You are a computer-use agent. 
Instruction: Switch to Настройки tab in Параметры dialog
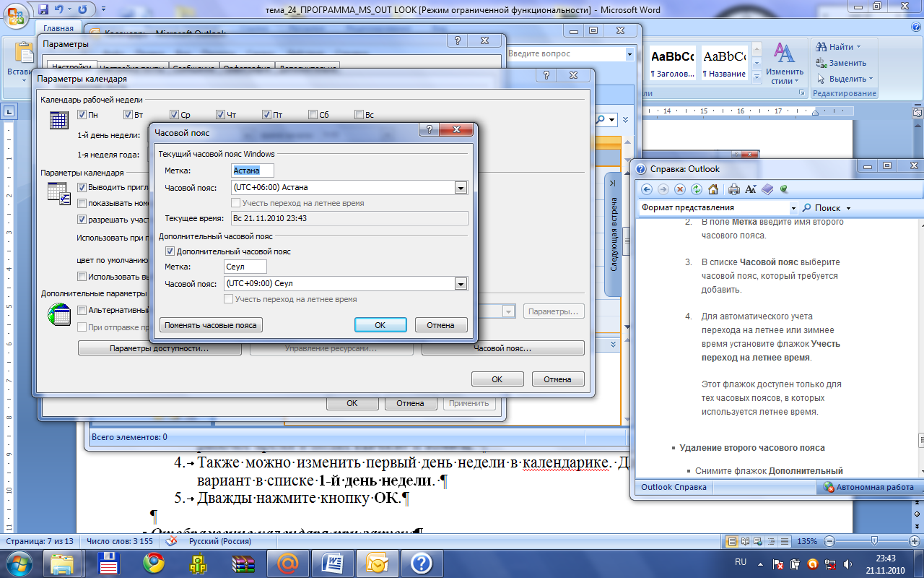pos(71,66)
